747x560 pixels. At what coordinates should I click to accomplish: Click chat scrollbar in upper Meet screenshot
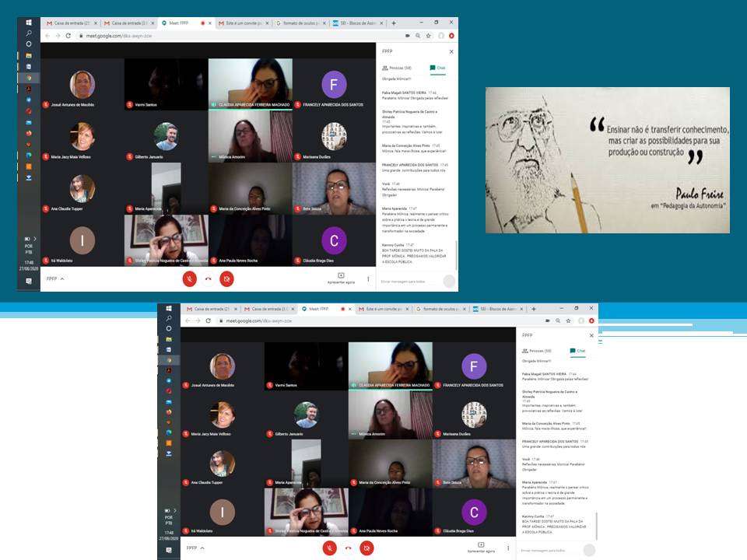pos(456,255)
